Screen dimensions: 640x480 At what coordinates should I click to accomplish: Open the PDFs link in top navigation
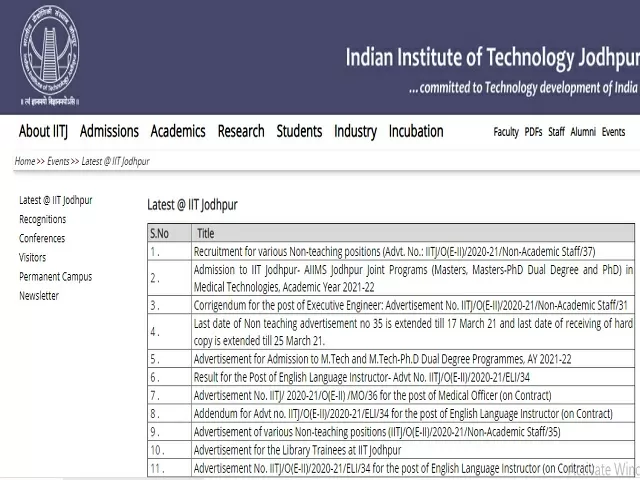pyautogui.click(x=533, y=132)
